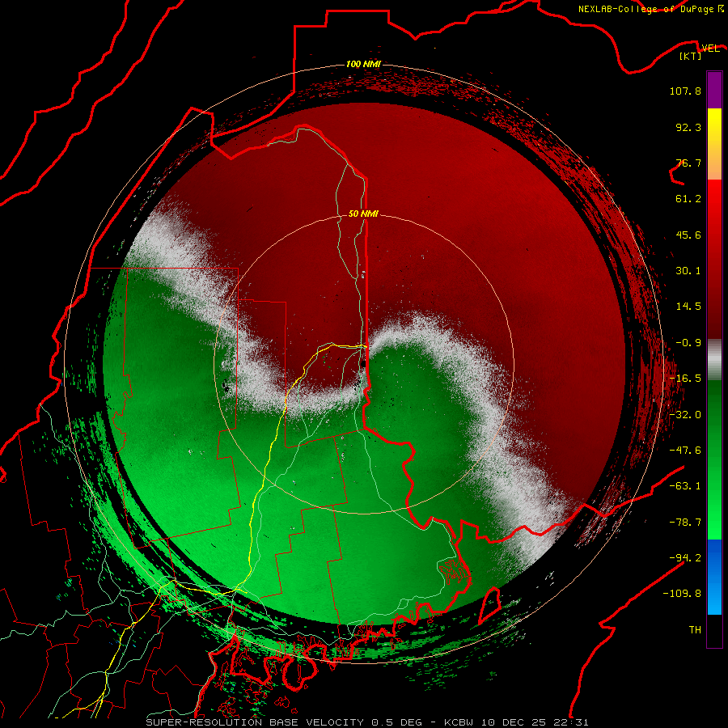Click the VEL legend title
728x728 pixels.
click(x=711, y=48)
